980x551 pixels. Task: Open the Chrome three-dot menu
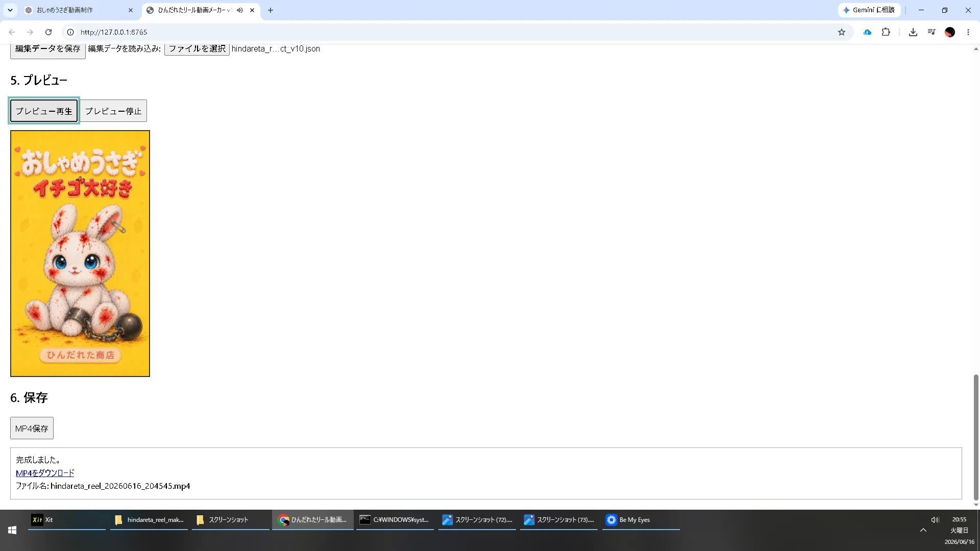[968, 32]
